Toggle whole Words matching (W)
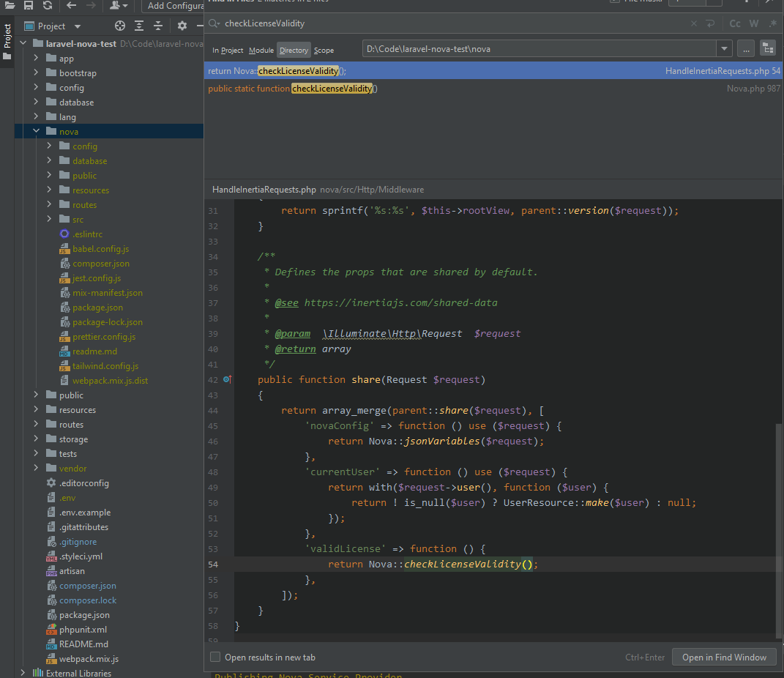Screen dimensions: 784x678 point(754,23)
